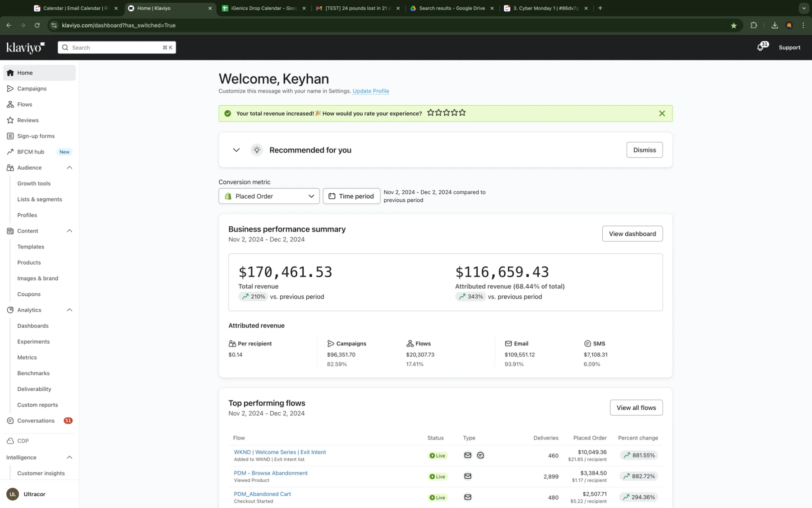Click the Klaviyo logo
Screen dimensions: 812x508
coord(25,47)
